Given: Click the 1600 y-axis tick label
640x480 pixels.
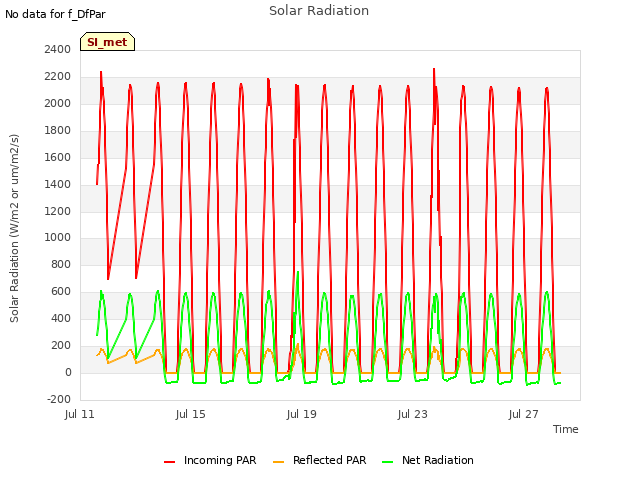Looking at the screenshot, I should point(58,157).
